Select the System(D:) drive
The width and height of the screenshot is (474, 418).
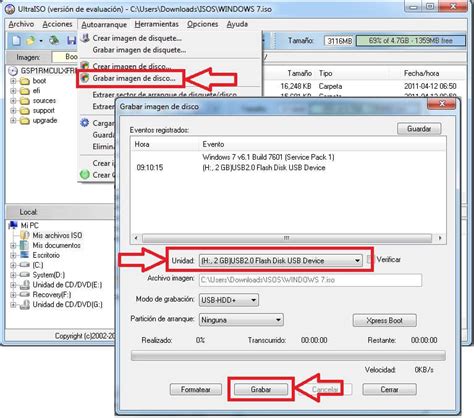(x=49, y=275)
